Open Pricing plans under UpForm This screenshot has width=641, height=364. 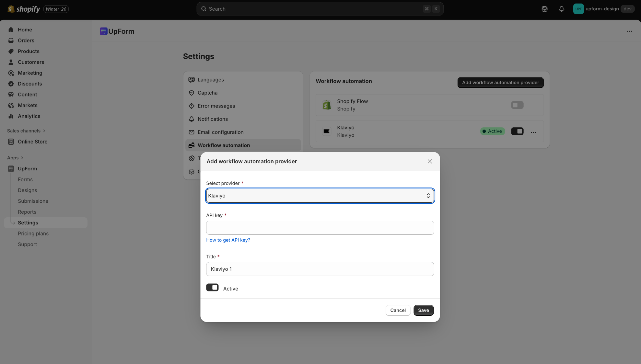coord(33,233)
